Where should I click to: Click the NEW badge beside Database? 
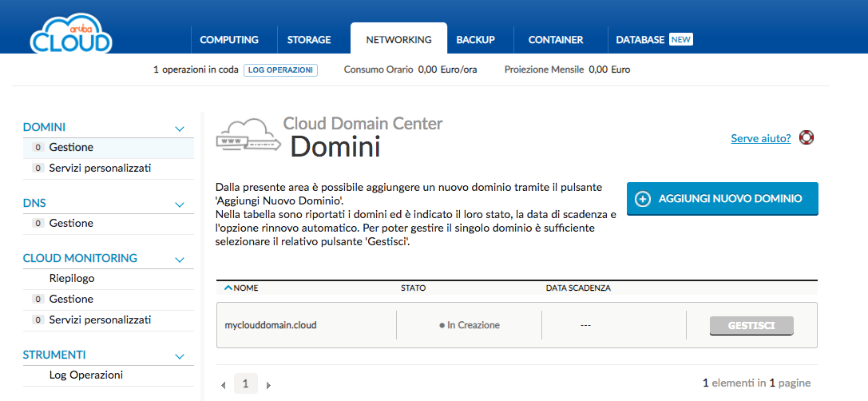[681, 39]
